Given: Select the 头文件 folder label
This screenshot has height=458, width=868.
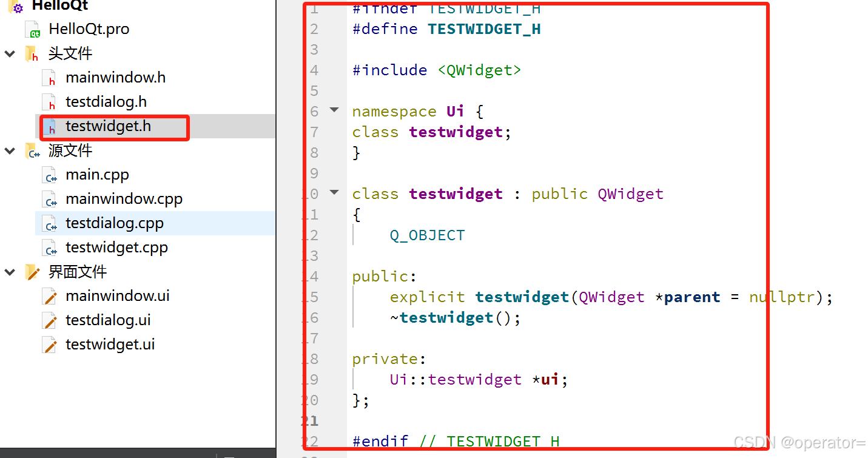Looking at the screenshot, I should (70, 53).
